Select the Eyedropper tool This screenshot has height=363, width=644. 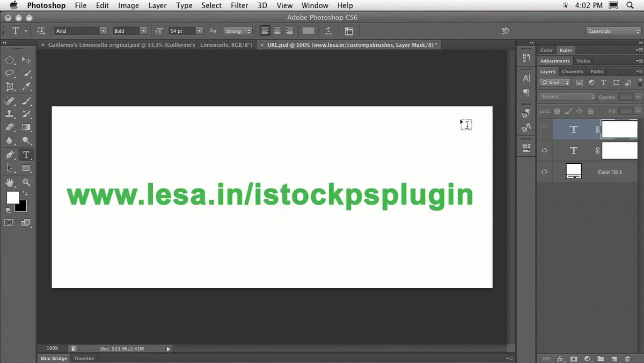pyautogui.click(x=26, y=86)
